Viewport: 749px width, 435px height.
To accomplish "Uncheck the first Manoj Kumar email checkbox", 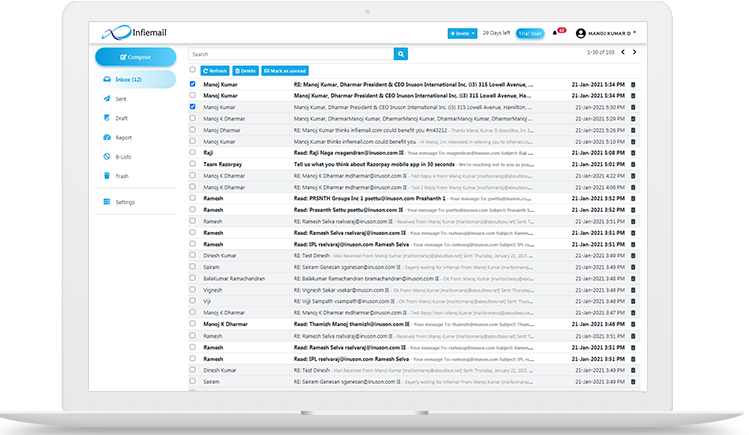I will coord(192,84).
